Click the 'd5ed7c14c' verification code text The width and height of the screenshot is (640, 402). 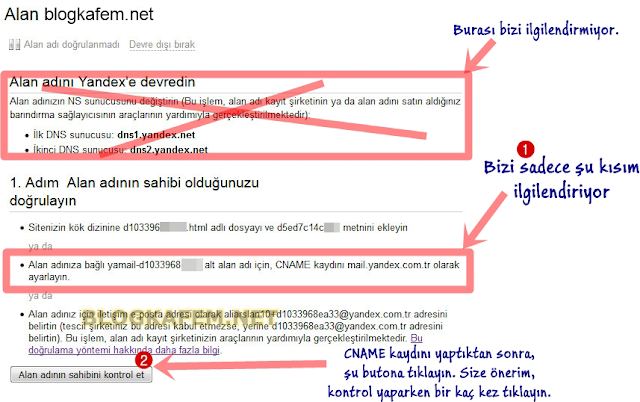pyautogui.click(x=300, y=227)
